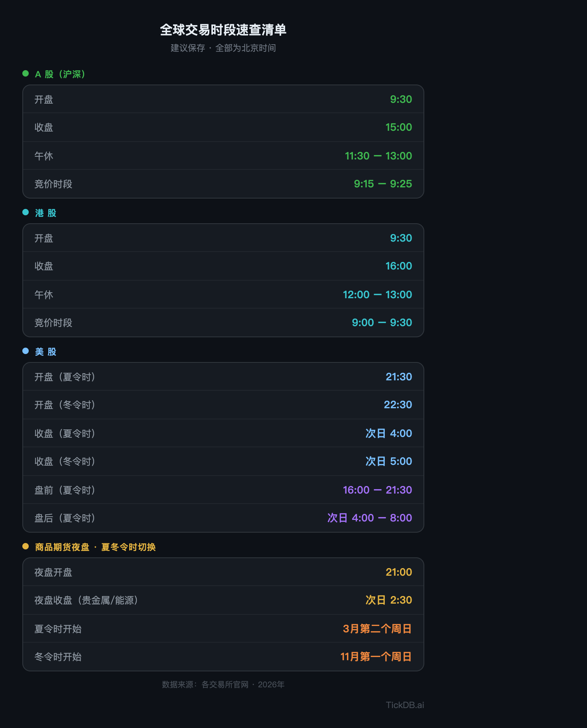The width and height of the screenshot is (587, 728).
Task: Click the 商品期货夜盘 section header
Action: 95,547
